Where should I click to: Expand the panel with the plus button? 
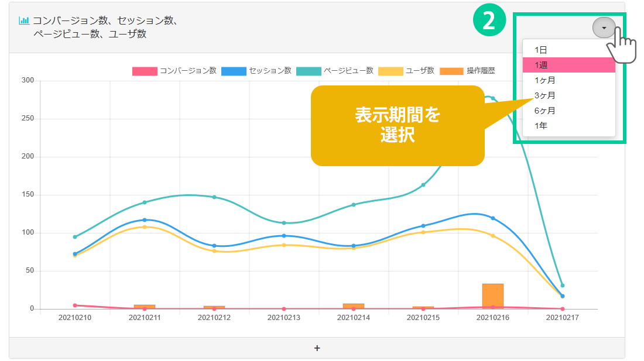point(317,348)
